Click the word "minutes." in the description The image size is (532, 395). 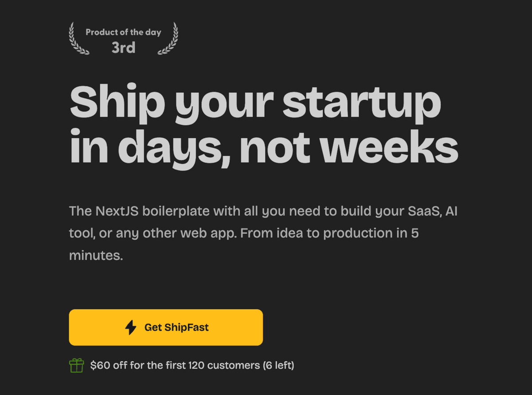(96, 256)
